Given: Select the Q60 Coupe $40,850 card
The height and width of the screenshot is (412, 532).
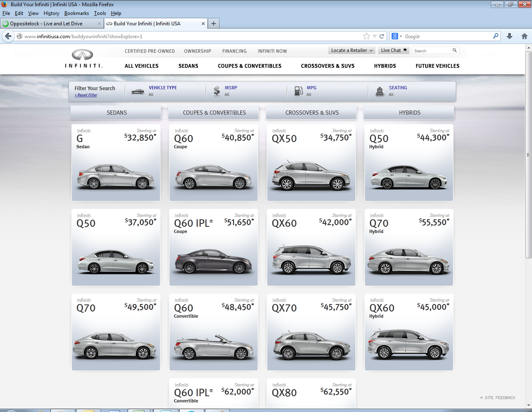Looking at the screenshot, I should [x=214, y=163].
